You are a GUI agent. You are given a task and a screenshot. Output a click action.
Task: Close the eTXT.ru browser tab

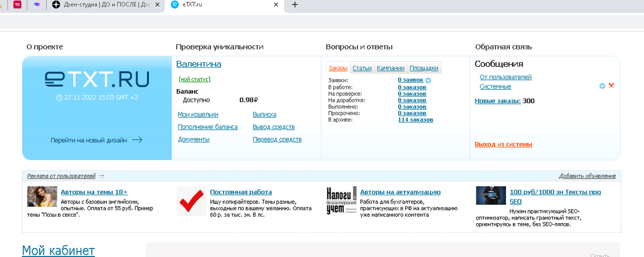pos(276,5)
